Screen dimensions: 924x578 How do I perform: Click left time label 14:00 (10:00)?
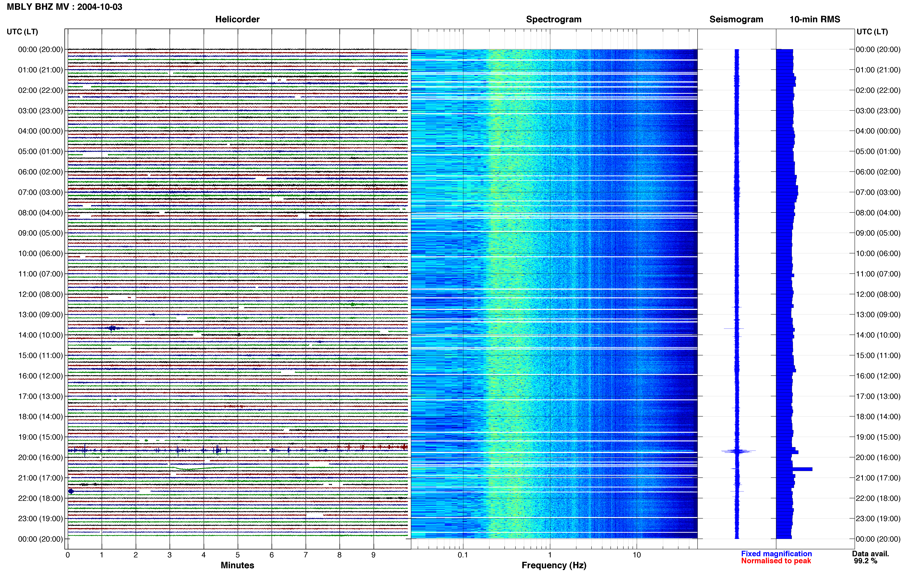point(41,335)
